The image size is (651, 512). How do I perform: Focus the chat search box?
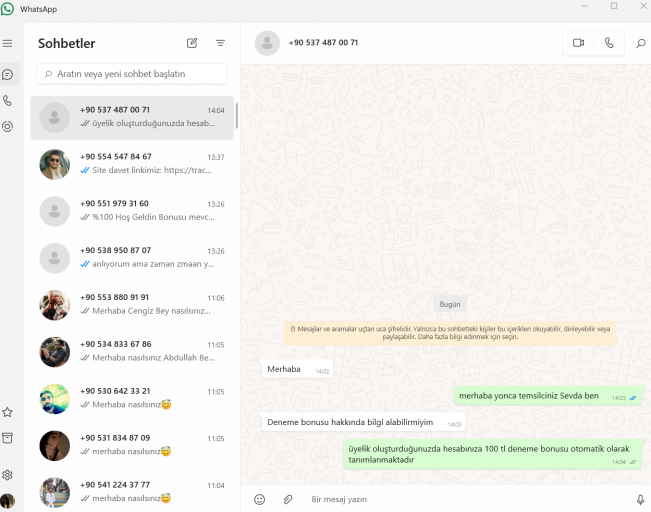[132, 74]
